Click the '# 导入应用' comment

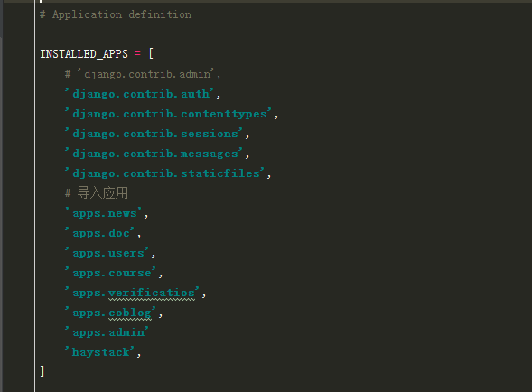tap(97, 193)
